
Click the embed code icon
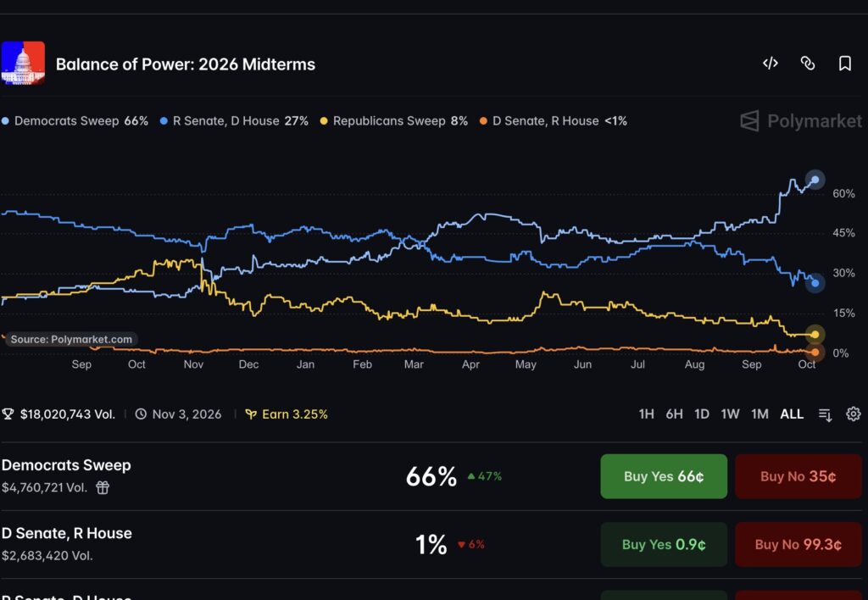click(x=770, y=63)
